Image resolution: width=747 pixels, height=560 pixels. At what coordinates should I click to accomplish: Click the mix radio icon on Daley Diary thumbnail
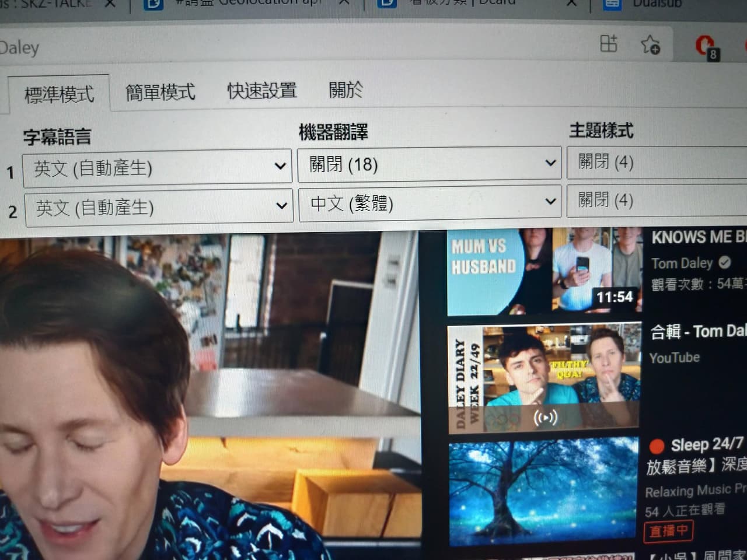545,418
